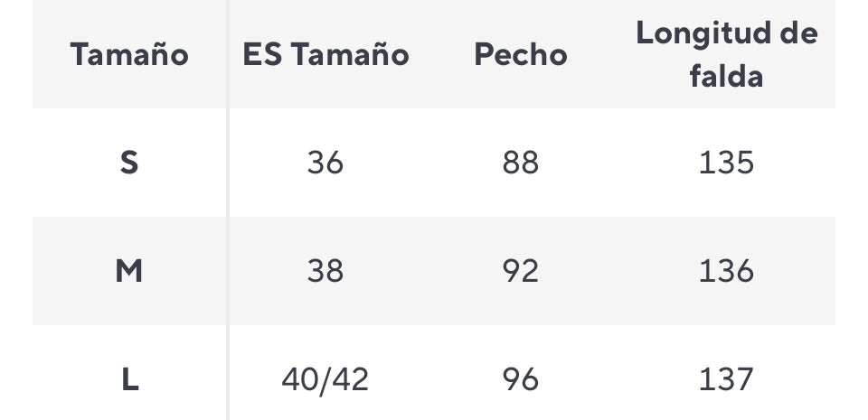868x420 pixels.
Task: Click the Longitud de falda header
Action: [726, 54]
